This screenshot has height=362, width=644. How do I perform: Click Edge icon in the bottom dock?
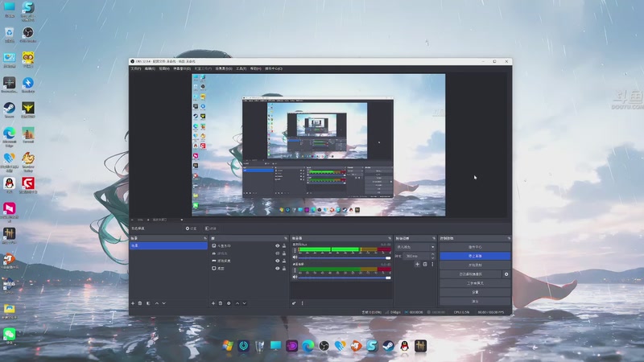(x=308, y=346)
